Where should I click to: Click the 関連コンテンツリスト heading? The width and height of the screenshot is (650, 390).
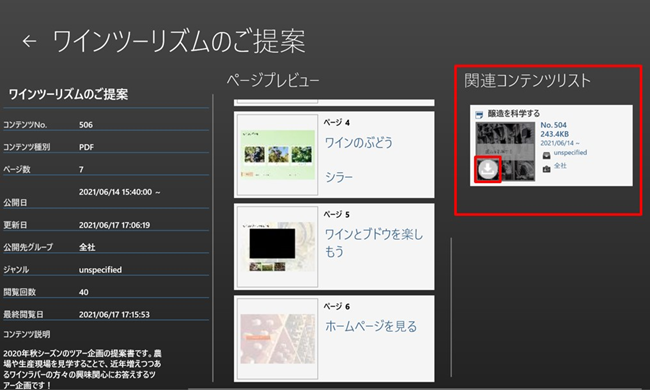tap(527, 80)
